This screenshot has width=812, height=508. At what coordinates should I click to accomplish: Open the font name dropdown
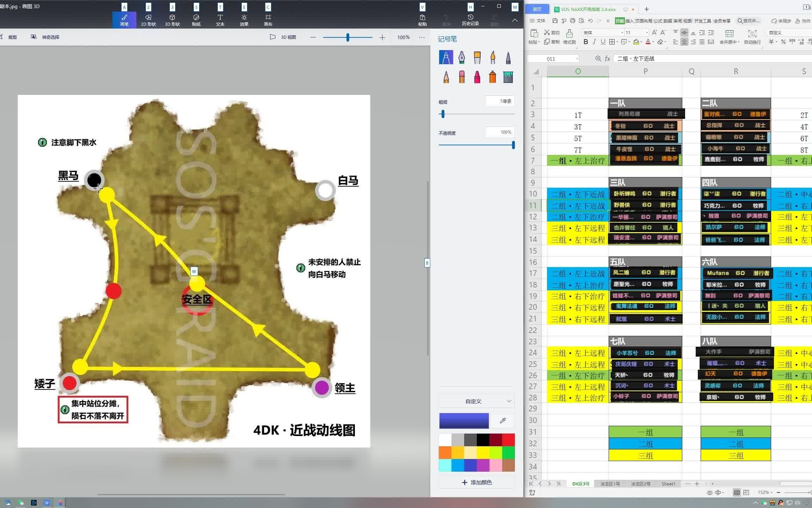click(x=622, y=32)
